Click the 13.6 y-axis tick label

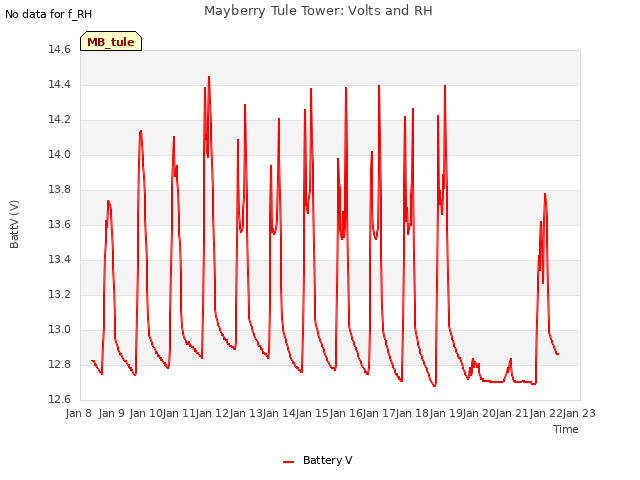(60, 224)
